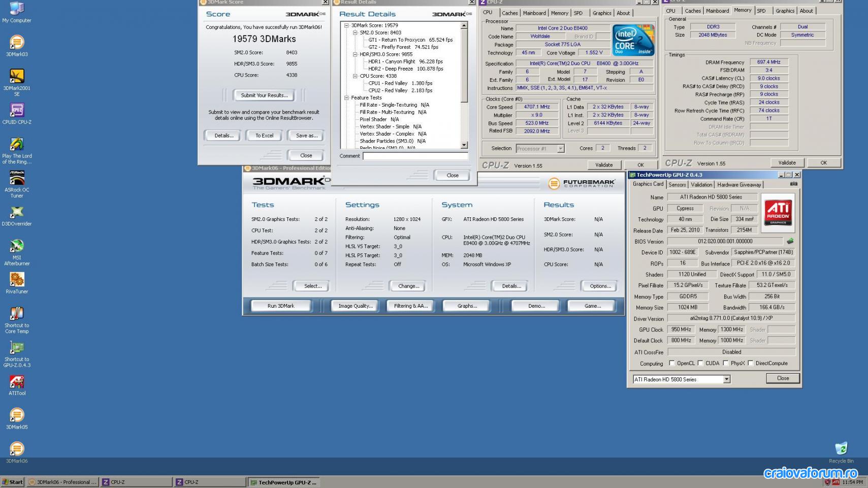Launch 3DMark2001 SE desktop shortcut
The width and height of the screenshot is (868, 488).
pos(17,82)
